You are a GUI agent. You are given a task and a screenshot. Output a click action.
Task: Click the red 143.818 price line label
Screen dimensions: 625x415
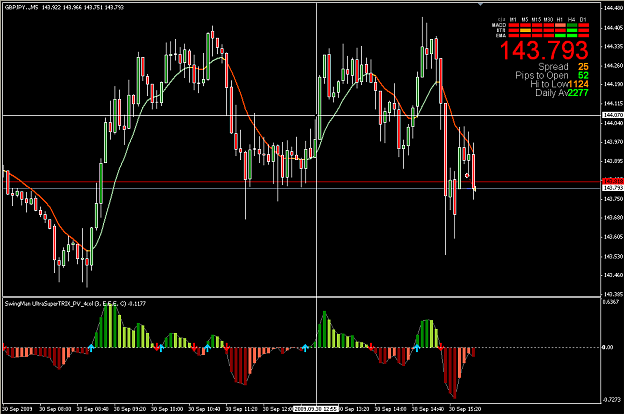click(613, 181)
